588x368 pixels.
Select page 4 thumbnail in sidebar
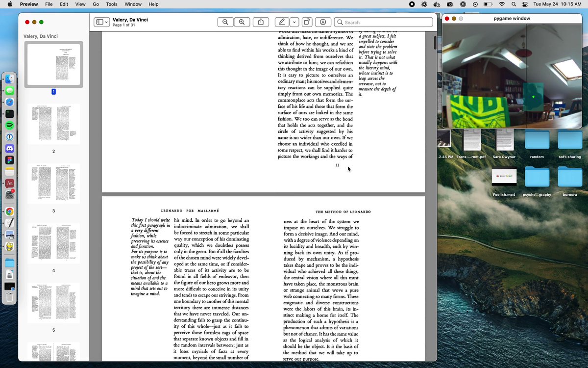(54, 243)
